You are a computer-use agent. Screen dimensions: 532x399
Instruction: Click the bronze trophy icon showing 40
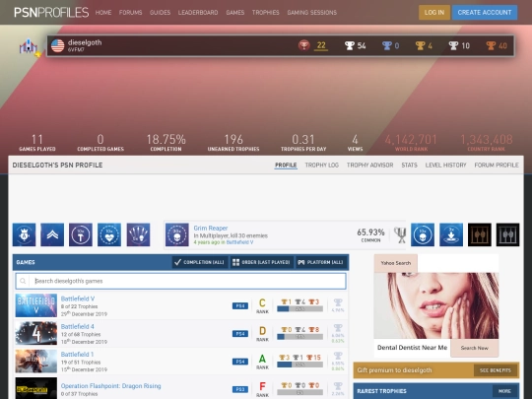[x=491, y=45]
